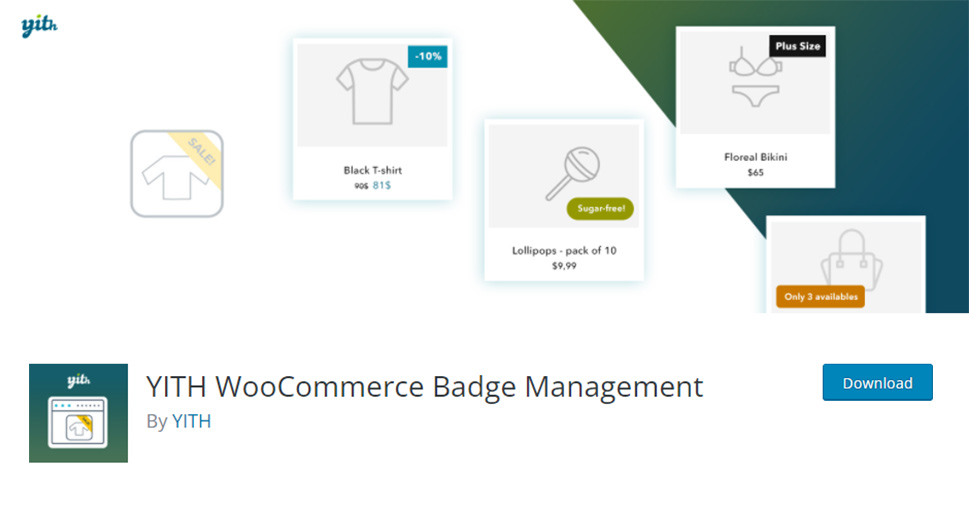The height and width of the screenshot is (518, 969).
Task: Click the 81$ sale price
Action: coord(381,185)
